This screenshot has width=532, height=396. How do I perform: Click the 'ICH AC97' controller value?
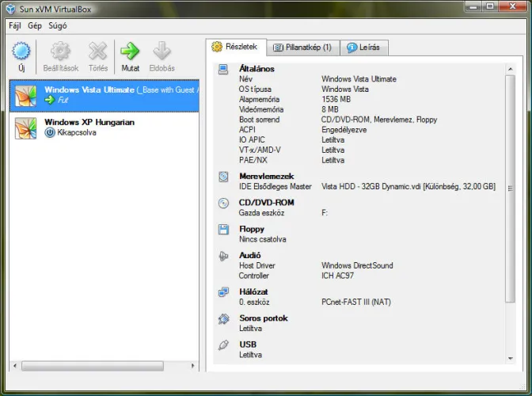(337, 276)
